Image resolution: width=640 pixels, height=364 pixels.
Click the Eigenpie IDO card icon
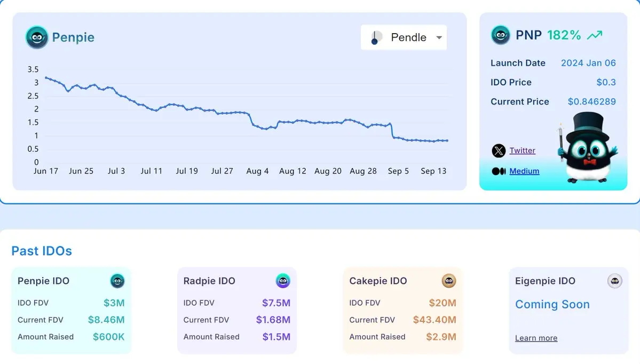615,281
